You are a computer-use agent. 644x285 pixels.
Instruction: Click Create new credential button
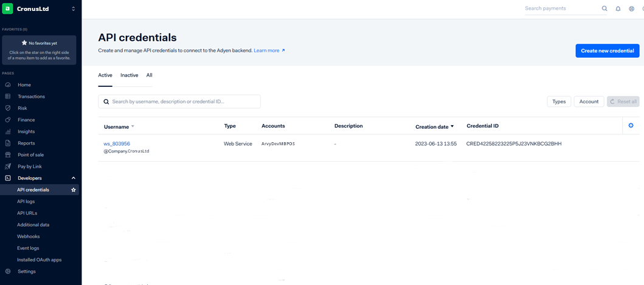tap(607, 51)
